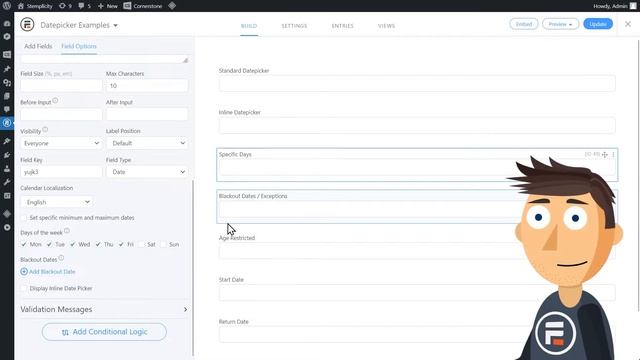The height and width of the screenshot is (360, 640).
Task: Click info icon next to Blackout Dates label
Action: pyautogui.click(x=61, y=258)
